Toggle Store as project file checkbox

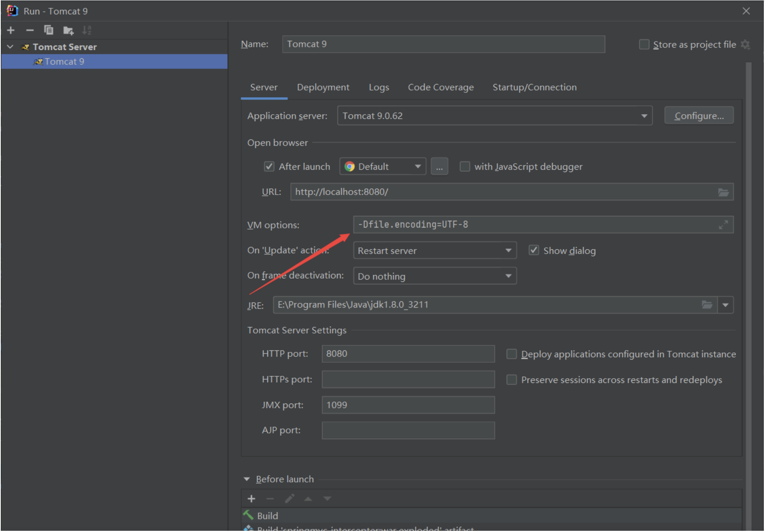(644, 44)
